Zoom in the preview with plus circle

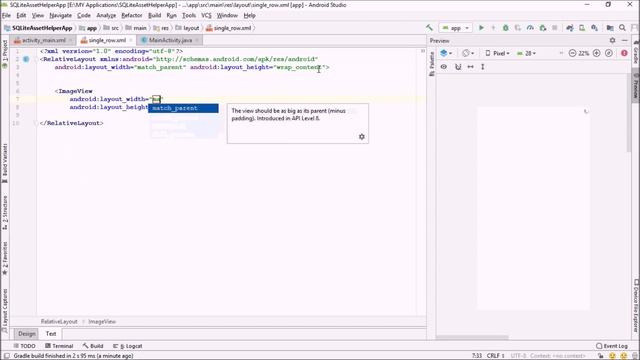(x=596, y=53)
